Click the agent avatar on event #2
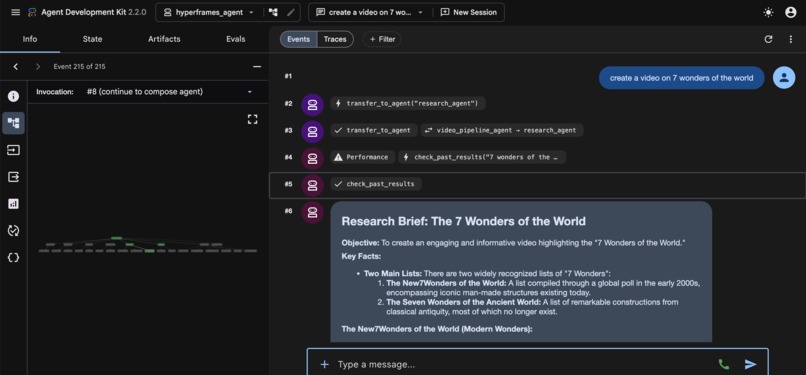The width and height of the screenshot is (806, 375). click(312, 104)
